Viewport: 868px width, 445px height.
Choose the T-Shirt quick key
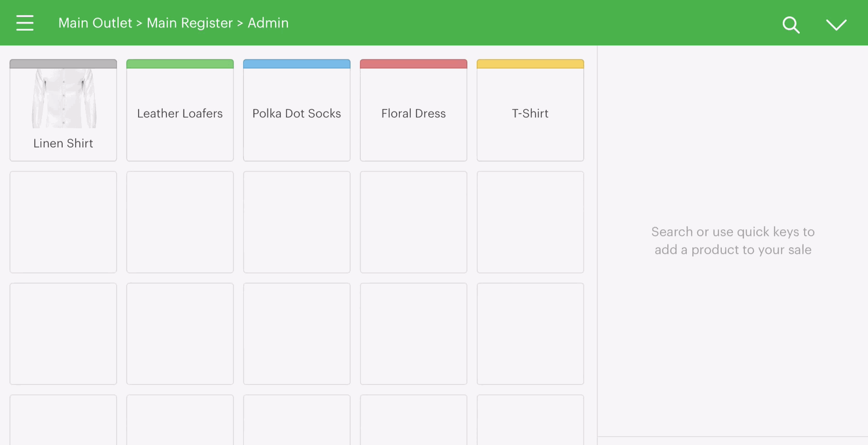(x=530, y=110)
